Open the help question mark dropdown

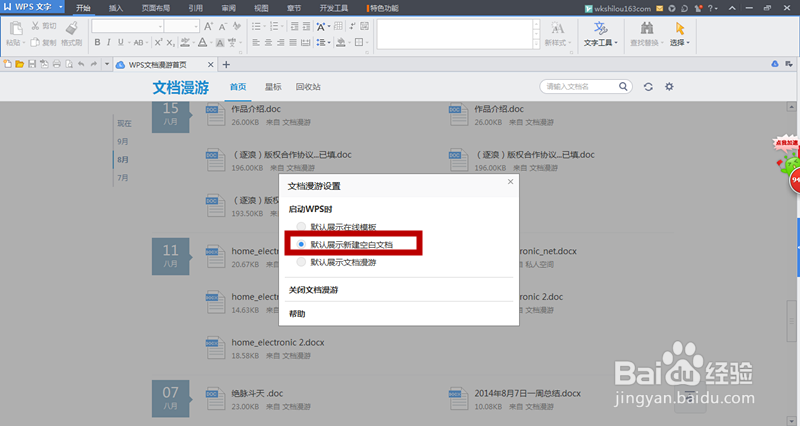pyautogui.click(x=713, y=8)
